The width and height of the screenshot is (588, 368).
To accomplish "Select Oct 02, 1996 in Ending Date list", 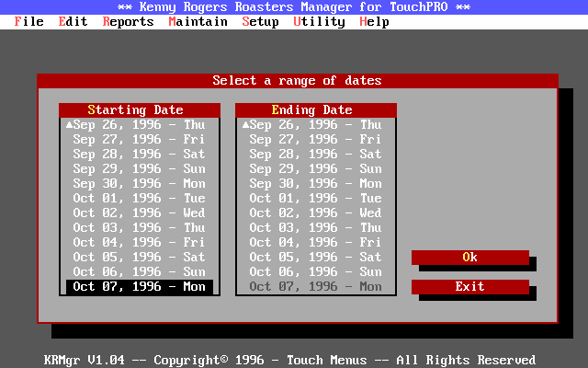I will click(x=316, y=213).
